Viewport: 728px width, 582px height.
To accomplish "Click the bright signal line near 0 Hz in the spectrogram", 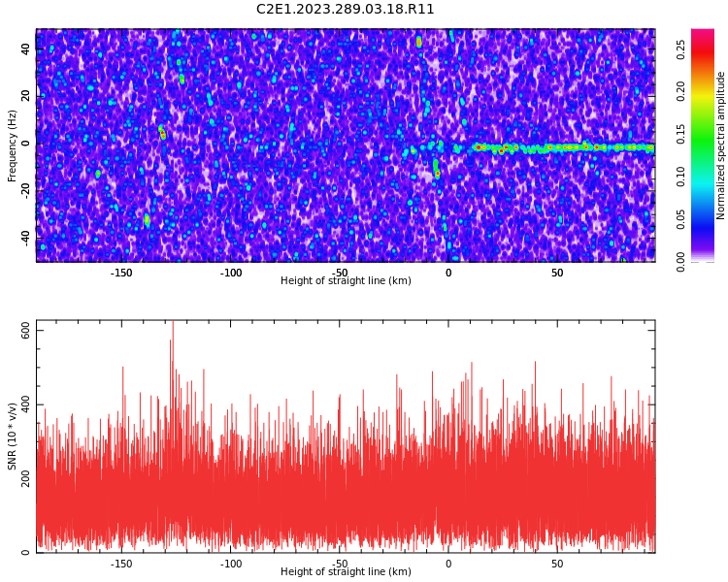I will pyautogui.click(x=562, y=147).
